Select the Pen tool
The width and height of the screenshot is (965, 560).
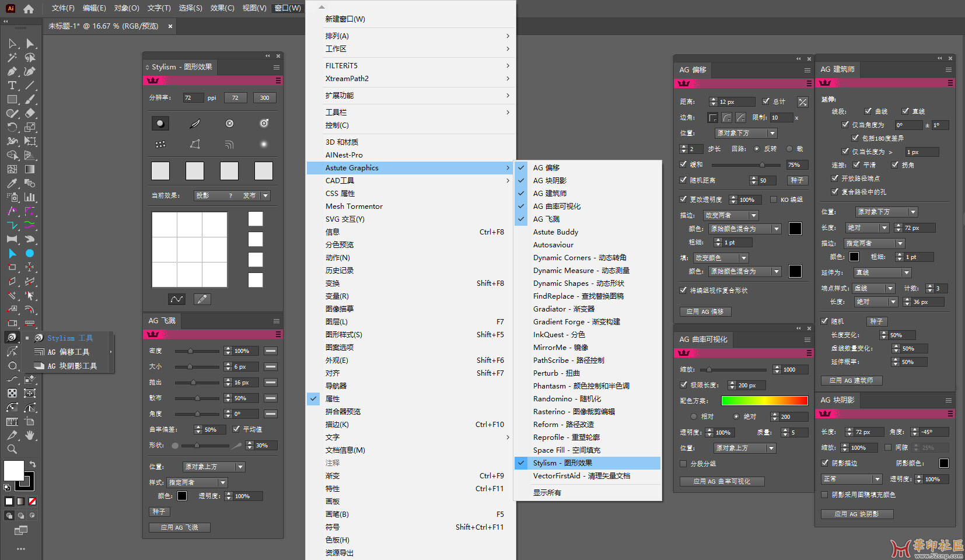point(12,71)
